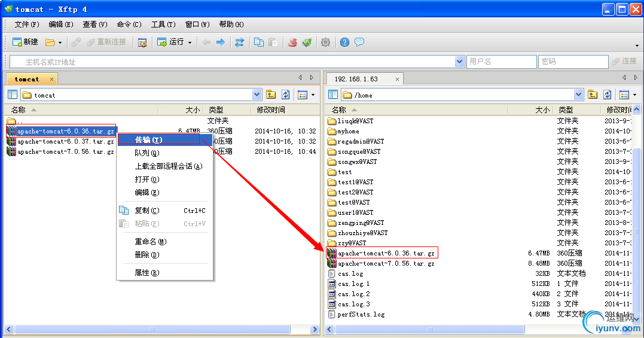
Task: Open the 命令(C) menu
Action: coord(129,25)
